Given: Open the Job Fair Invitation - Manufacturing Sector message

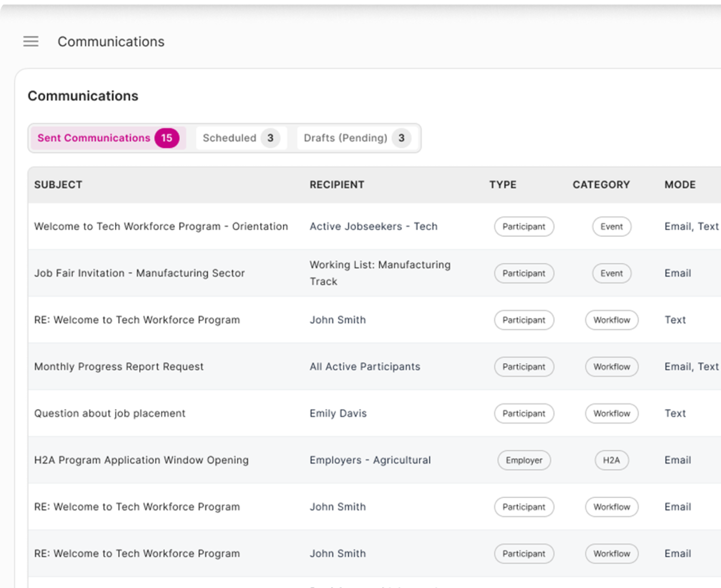Looking at the screenshot, I should point(139,273).
